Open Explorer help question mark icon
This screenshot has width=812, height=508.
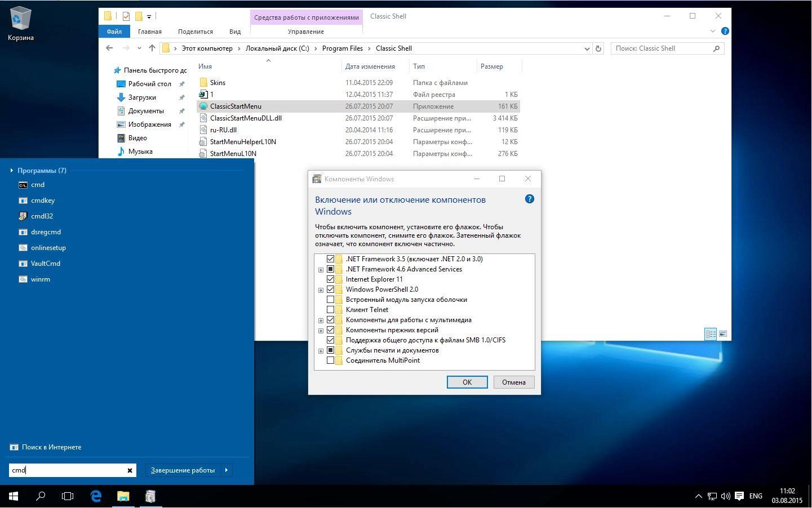725,31
